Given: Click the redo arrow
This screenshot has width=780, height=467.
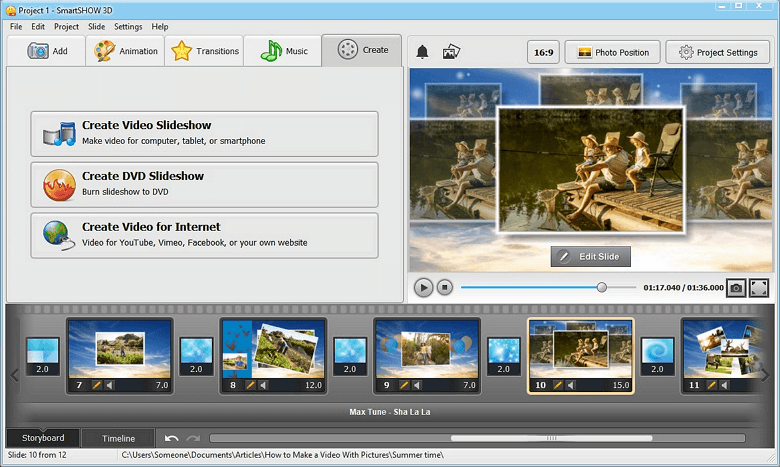Looking at the screenshot, I should 193,438.
